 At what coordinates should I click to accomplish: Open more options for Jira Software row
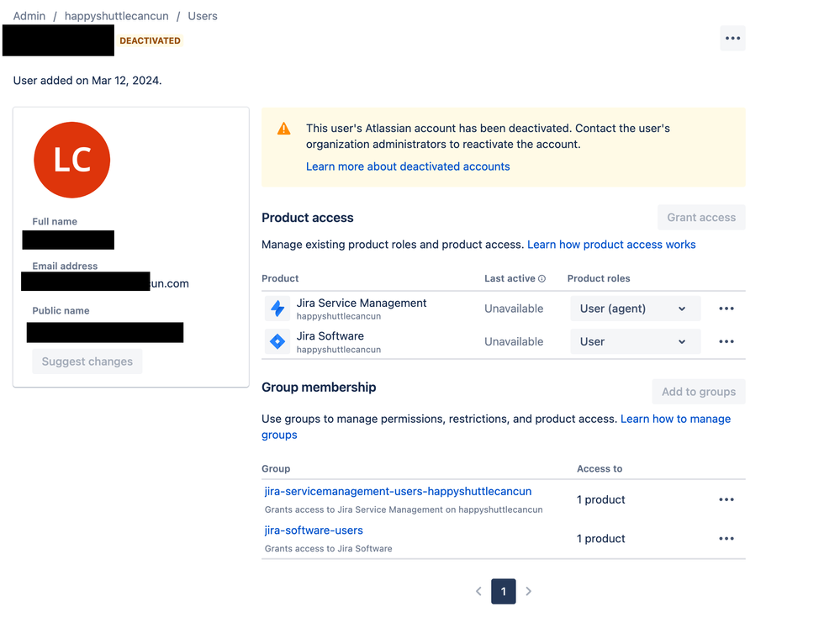726,341
